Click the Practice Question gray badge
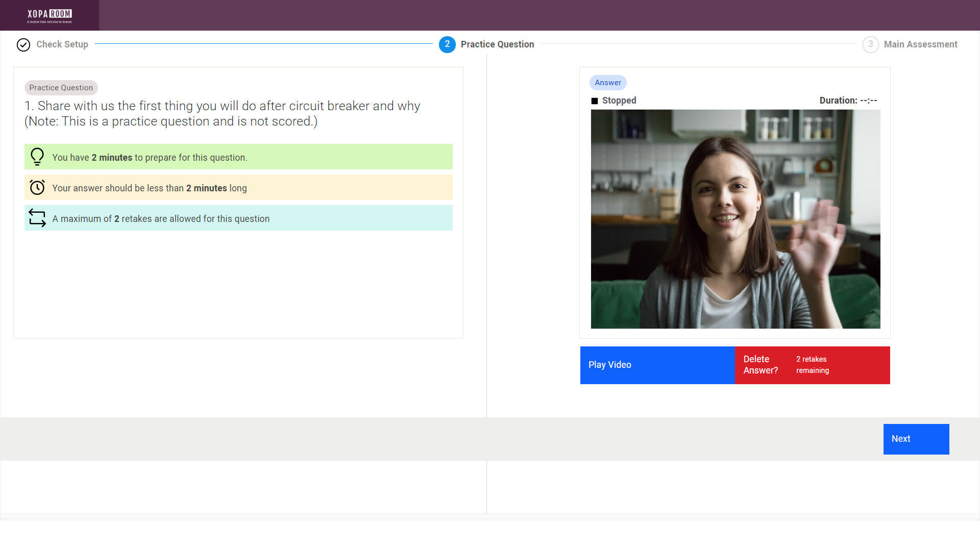 tap(61, 88)
